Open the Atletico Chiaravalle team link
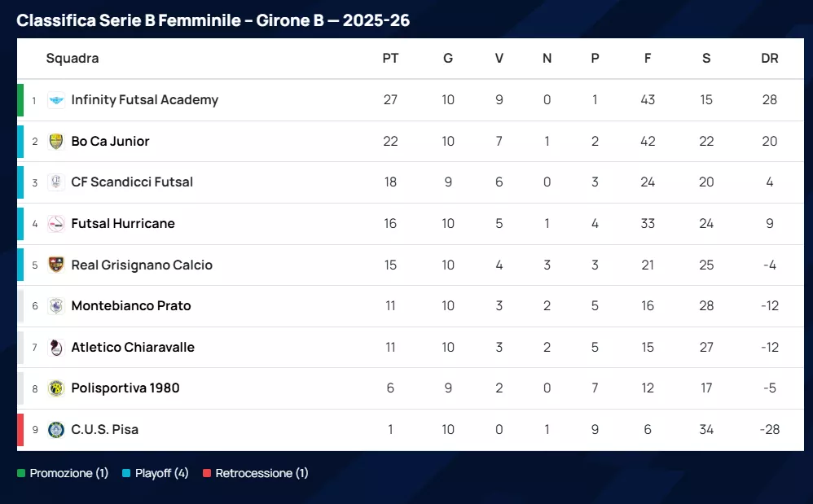The height and width of the screenshot is (504, 813). [x=133, y=348]
